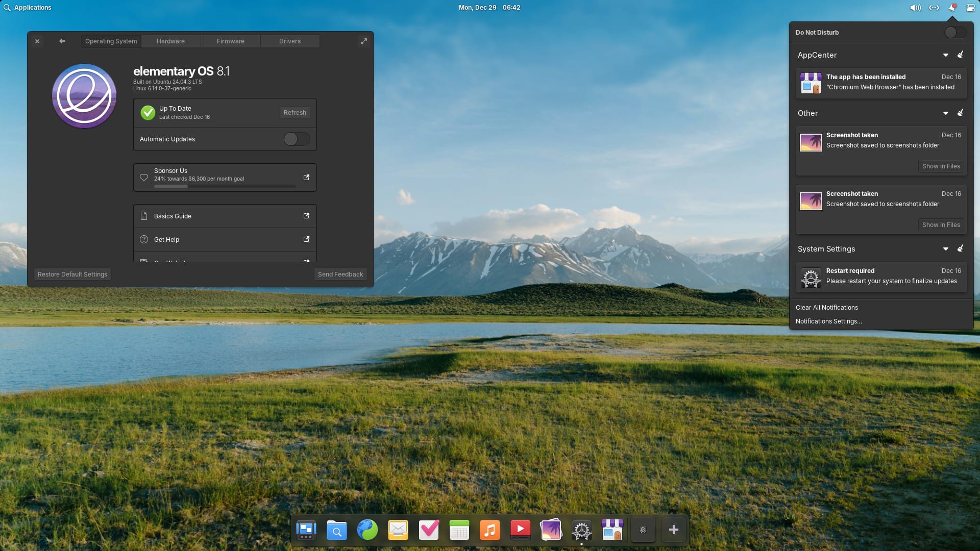Screen dimensions: 980x551
Task: Launch the Music app from the dock
Action: pos(489,530)
